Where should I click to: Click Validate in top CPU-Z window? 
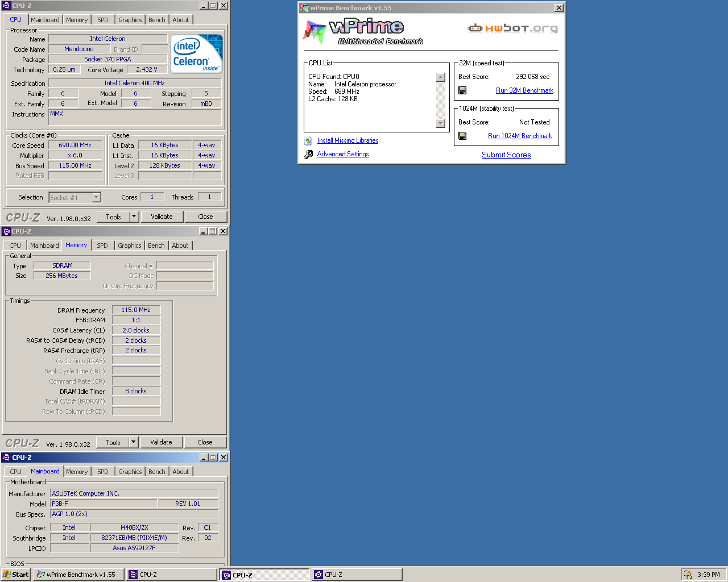pyautogui.click(x=162, y=217)
